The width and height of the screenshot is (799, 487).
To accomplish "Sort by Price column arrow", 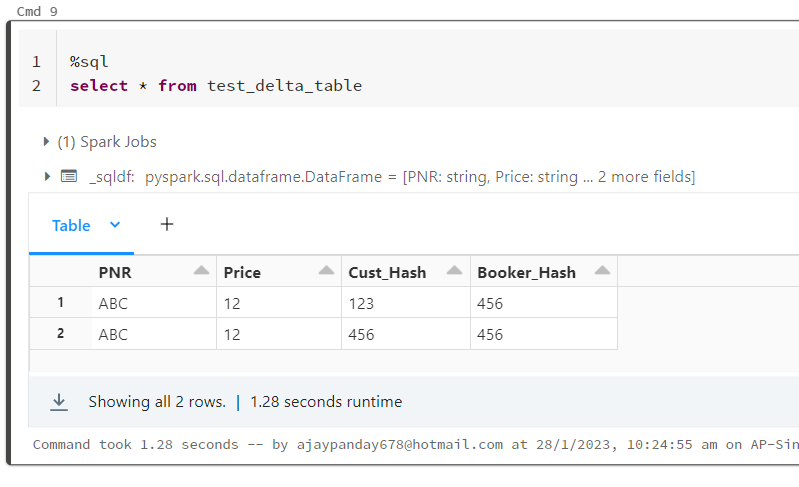I will (326, 271).
